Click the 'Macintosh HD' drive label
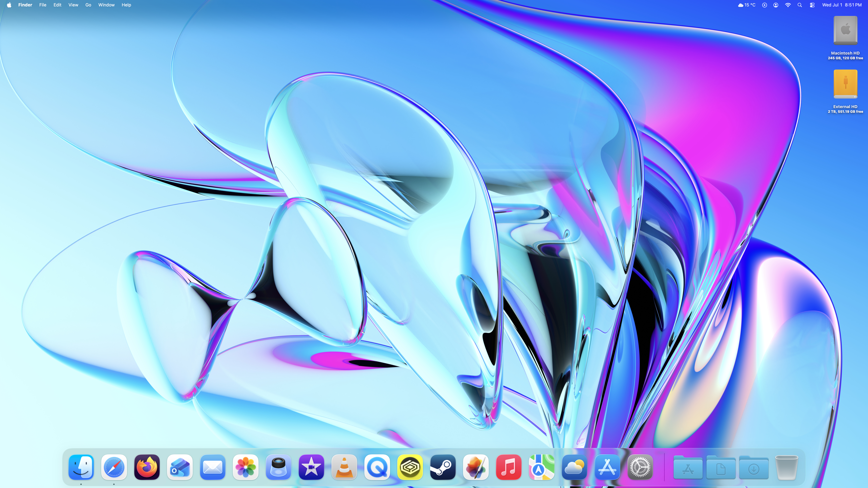The width and height of the screenshot is (868, 488). point(845,53)
